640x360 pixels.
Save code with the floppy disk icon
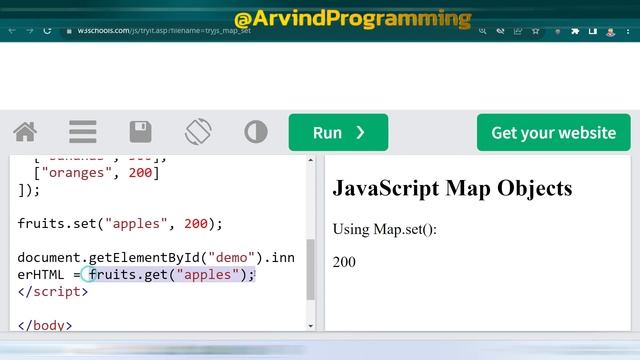click(140, 132)
